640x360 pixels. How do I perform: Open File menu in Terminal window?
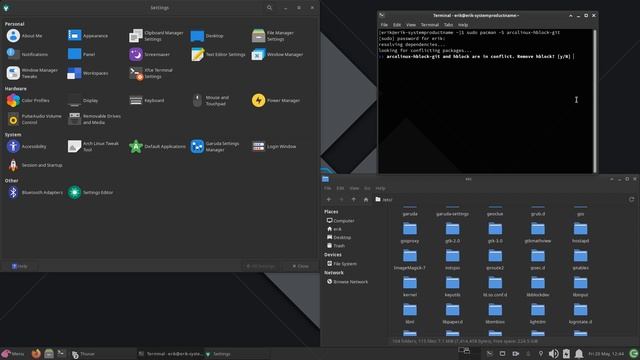click(x=384, y=25)
